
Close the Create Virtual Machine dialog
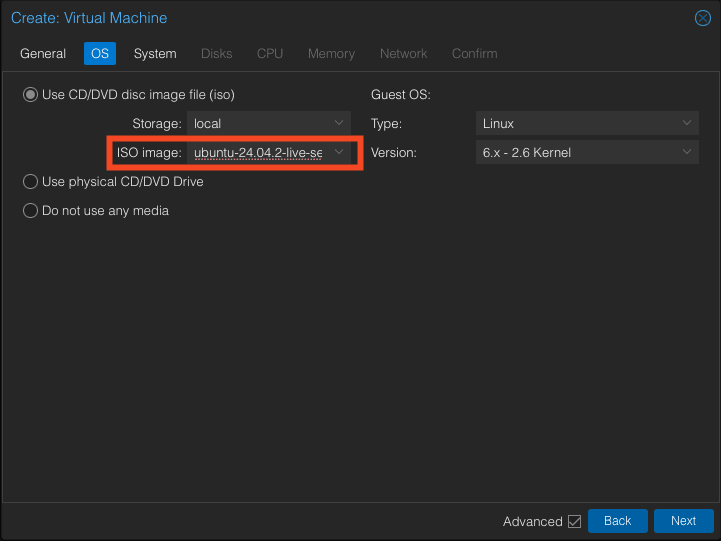702,18
